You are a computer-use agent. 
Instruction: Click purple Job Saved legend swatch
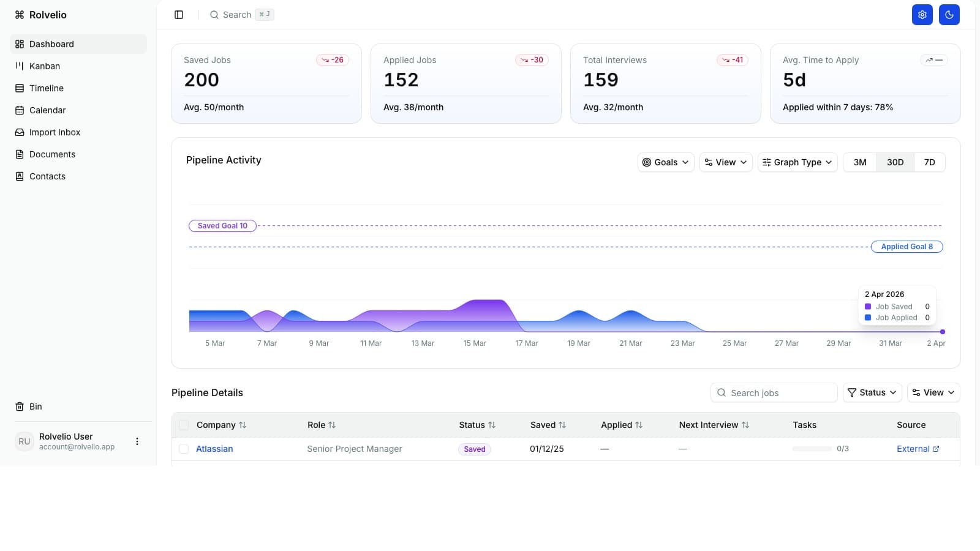(868, 307)
